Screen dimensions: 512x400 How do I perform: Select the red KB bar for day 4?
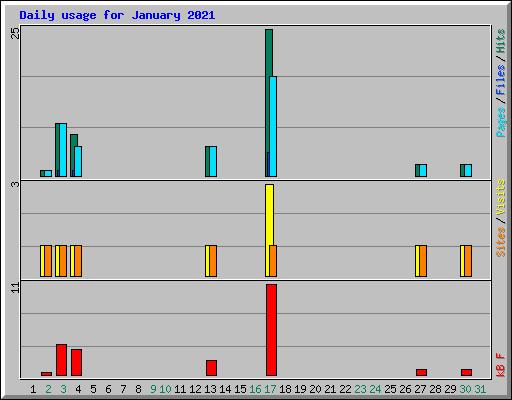click(x=76, y=362)
